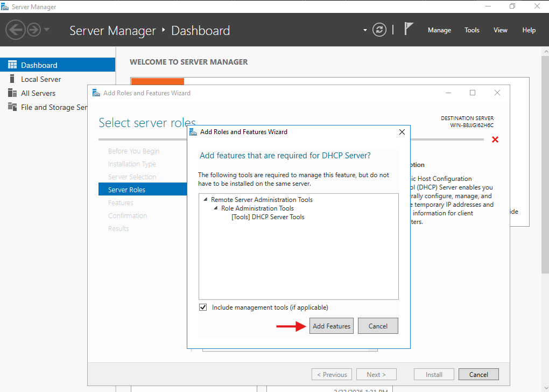Viewport: 549px width, 392px height.
Task: Click the Server Manager forward arrow
Action: (34, 30)
